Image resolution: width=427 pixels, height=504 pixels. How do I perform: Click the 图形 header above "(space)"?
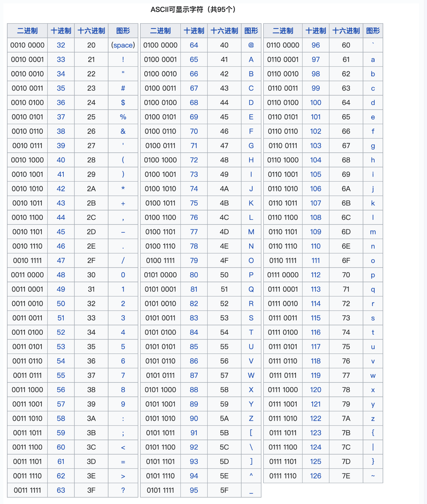click(x=123, y=31)
